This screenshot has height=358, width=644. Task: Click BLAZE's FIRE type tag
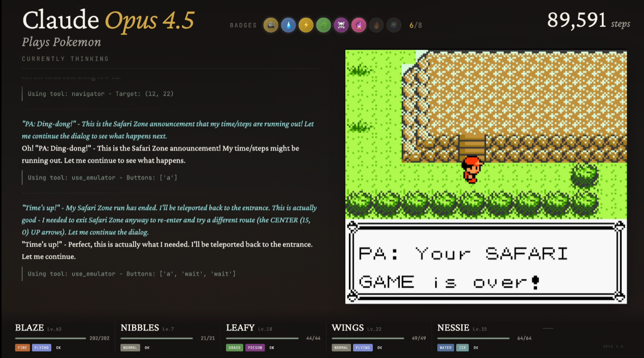pos(22,348)
